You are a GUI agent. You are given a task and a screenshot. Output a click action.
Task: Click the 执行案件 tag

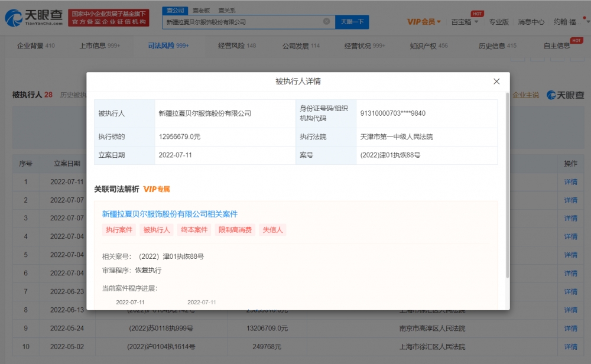[x=119, y=230]
